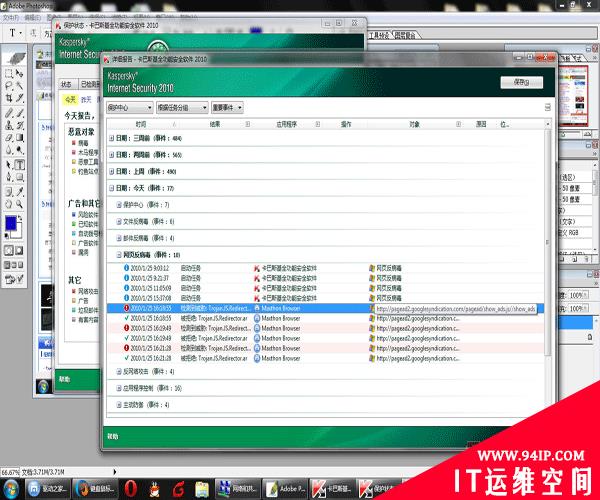Select the Notes tool in Photoshop toolbox

pos(9,192)
